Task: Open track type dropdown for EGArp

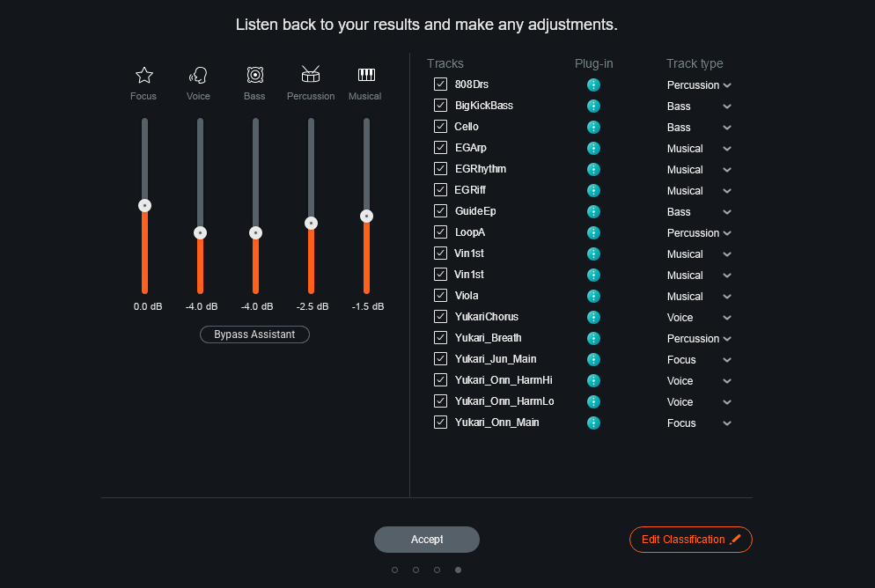Action: 699,149
